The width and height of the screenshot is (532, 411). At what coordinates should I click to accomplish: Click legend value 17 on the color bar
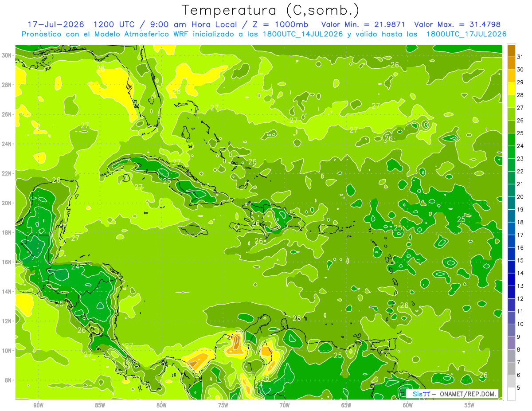(520, 235)
